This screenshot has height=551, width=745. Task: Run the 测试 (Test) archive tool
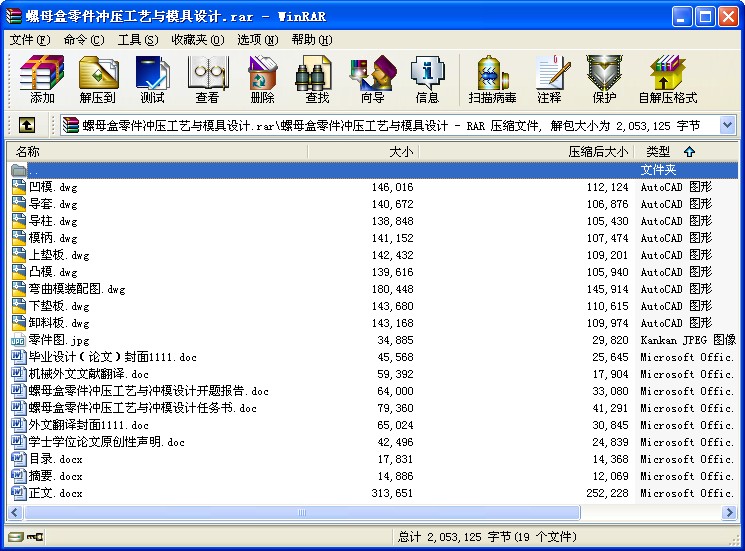[152, 80]
